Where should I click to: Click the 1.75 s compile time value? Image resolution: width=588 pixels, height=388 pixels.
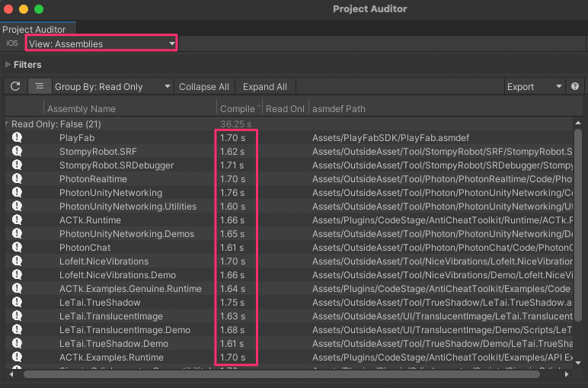(232, 303)
